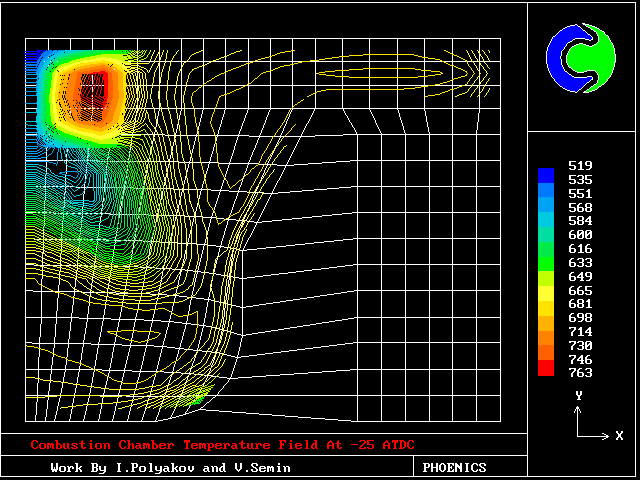Click the PHOENICS label in bottom bar
The image size is (640, 480).
(454, 467)
